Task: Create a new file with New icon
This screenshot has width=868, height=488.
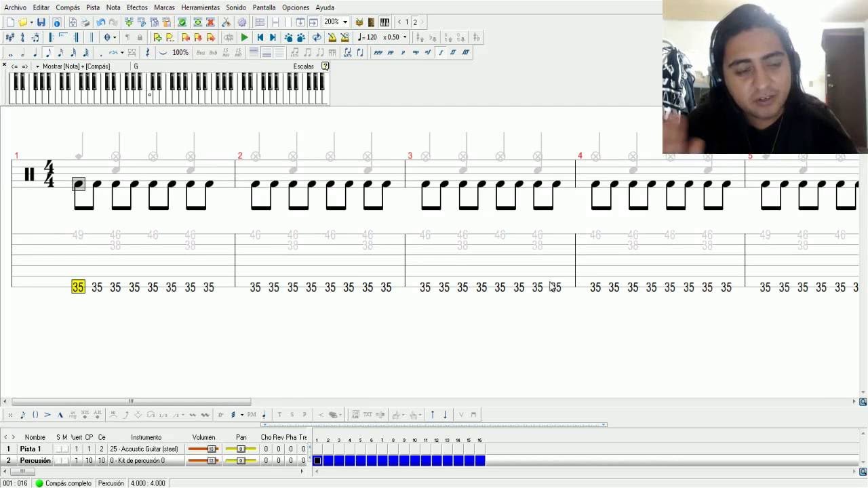Action: [x=10, y=22]
